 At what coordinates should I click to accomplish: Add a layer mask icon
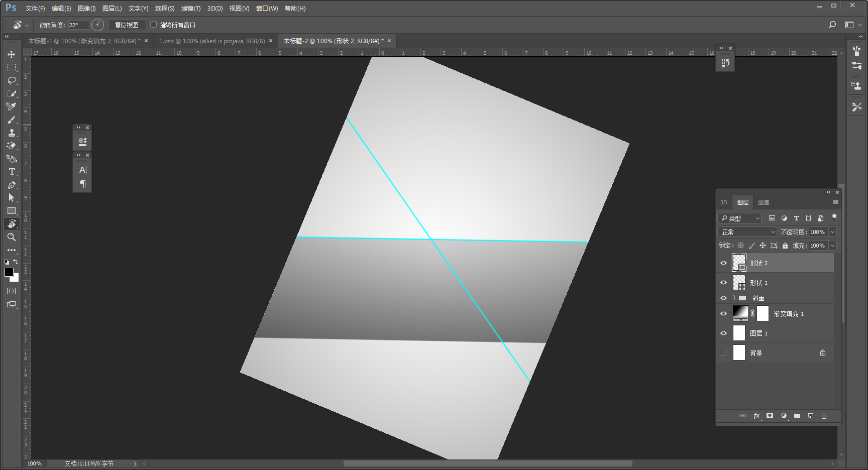tap(770, 416)
